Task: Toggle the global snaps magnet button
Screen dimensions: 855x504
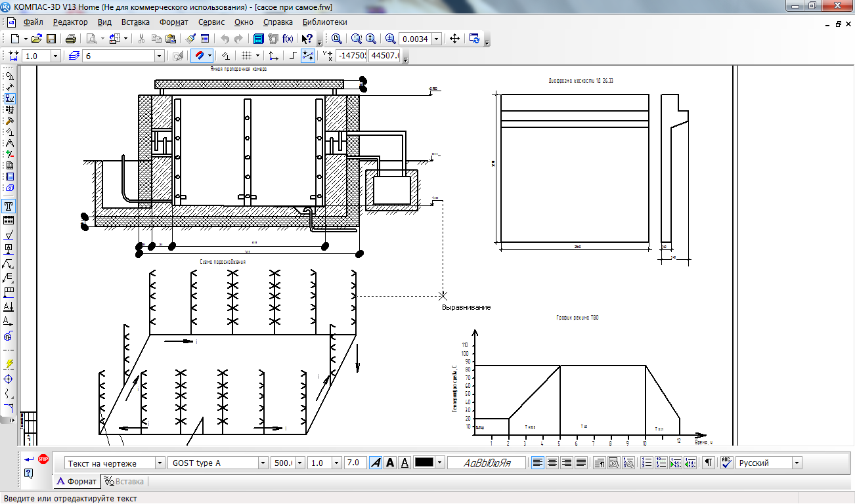Action: 199,56
